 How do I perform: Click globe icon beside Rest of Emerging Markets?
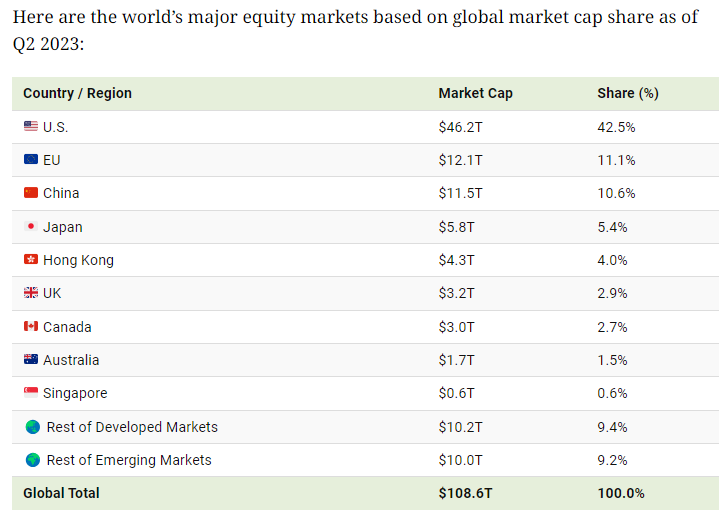33,460
